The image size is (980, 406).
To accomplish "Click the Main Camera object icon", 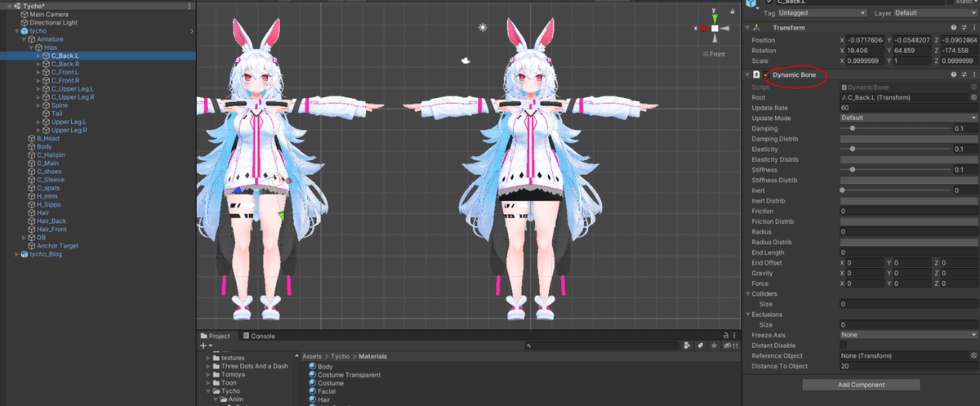I will pos(24,15).
